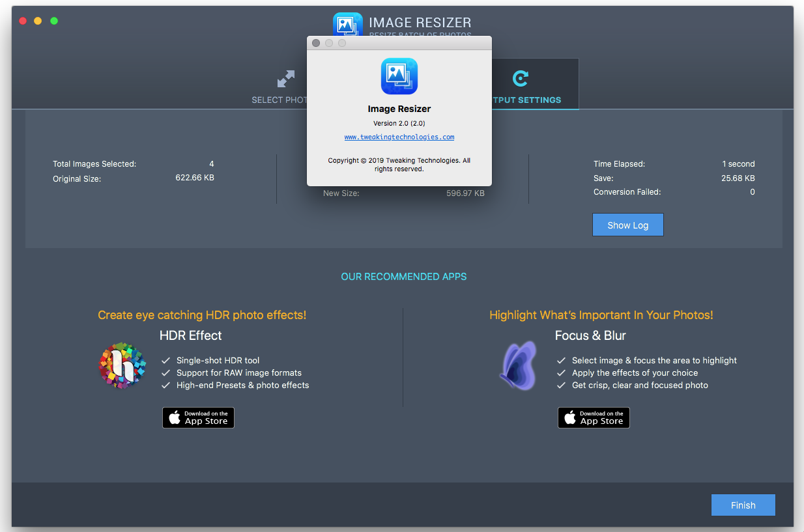Open the www.tweakingtechnologies.com link

[399, 137]
